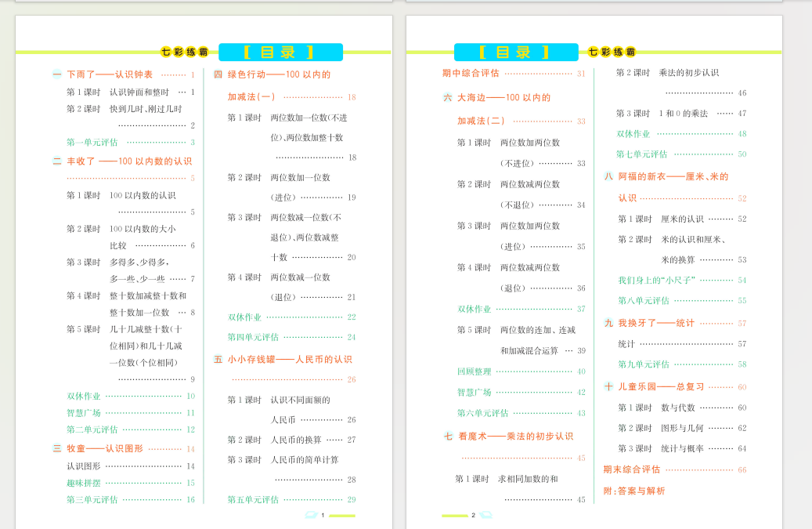This screenshot has height=529, width=812.
Task: Select the lesson '厘米的认识'
Action: coord(683,219)
